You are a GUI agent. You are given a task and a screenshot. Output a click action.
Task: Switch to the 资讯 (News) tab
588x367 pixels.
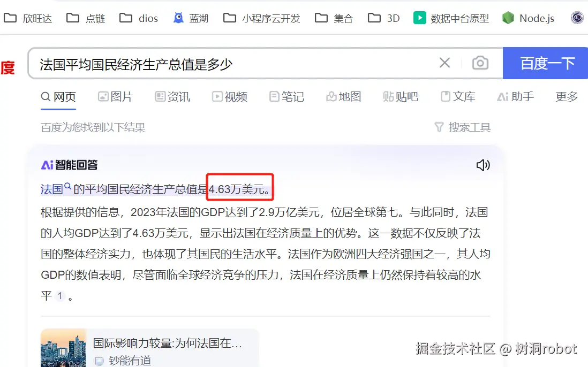pyautogui.click(x=173, y=97)
